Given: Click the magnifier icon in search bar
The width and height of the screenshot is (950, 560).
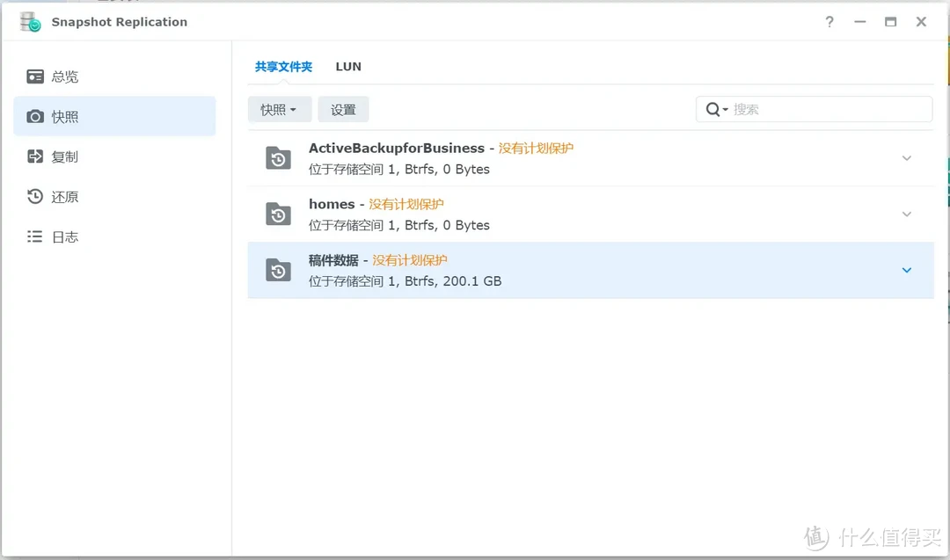Looking at the screenshot, I should (712, 109).
